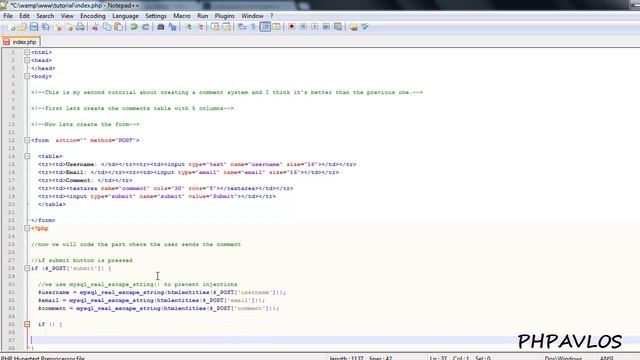The image size is (640, 360).
Task: Toggle synchronized horizontal scrolling
Action: tap(226, 27)
